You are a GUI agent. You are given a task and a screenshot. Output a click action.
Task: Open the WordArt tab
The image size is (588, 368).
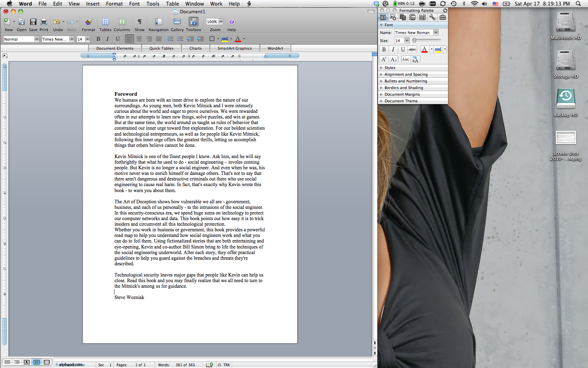coord(275,48)
